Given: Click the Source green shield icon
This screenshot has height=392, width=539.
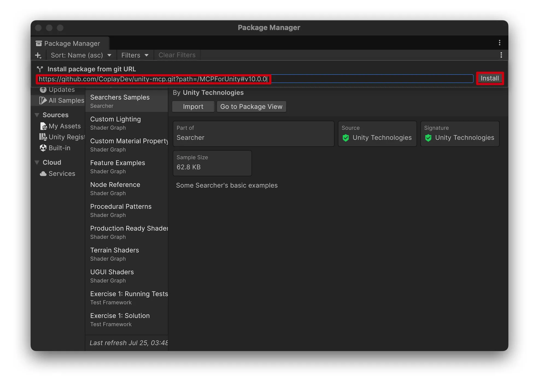Looking at the screenshot, I should point(346,138).
